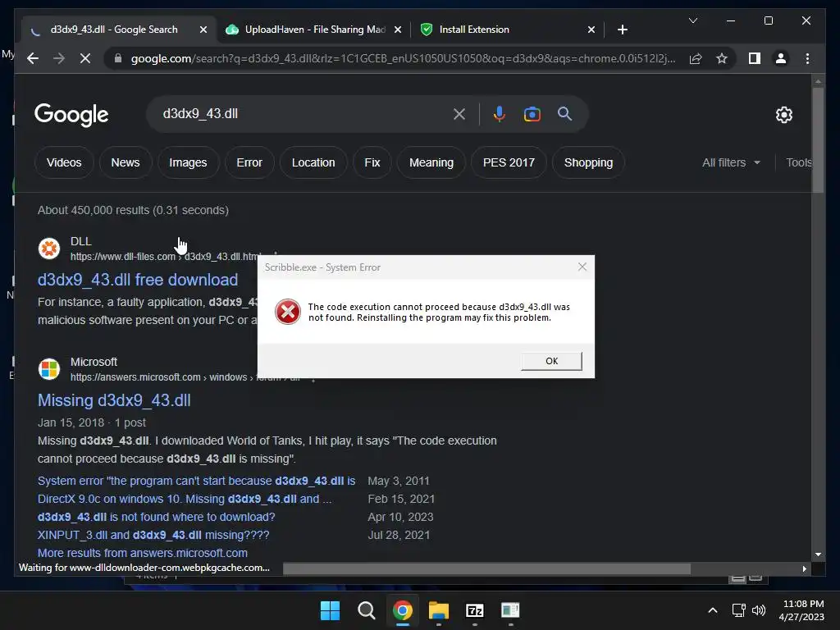Clear the search query with X
This screenshot has width=840, height=630.
[x=459, y=113]
